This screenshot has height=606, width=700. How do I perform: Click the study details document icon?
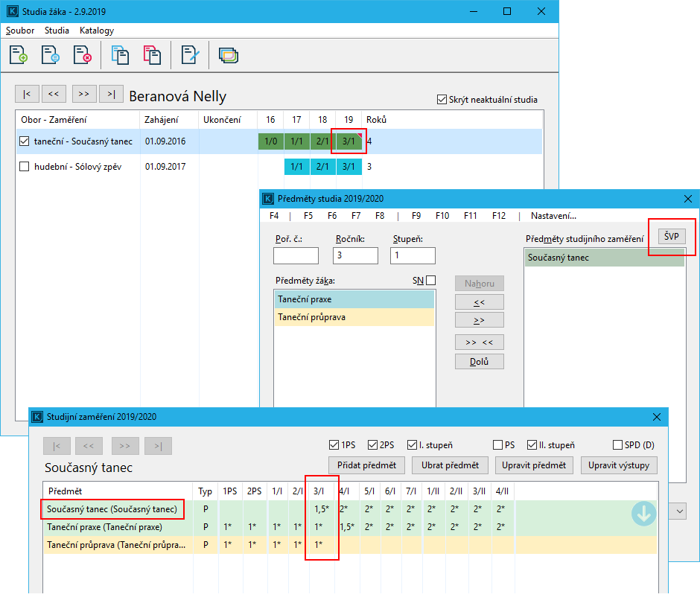point(51,55)
